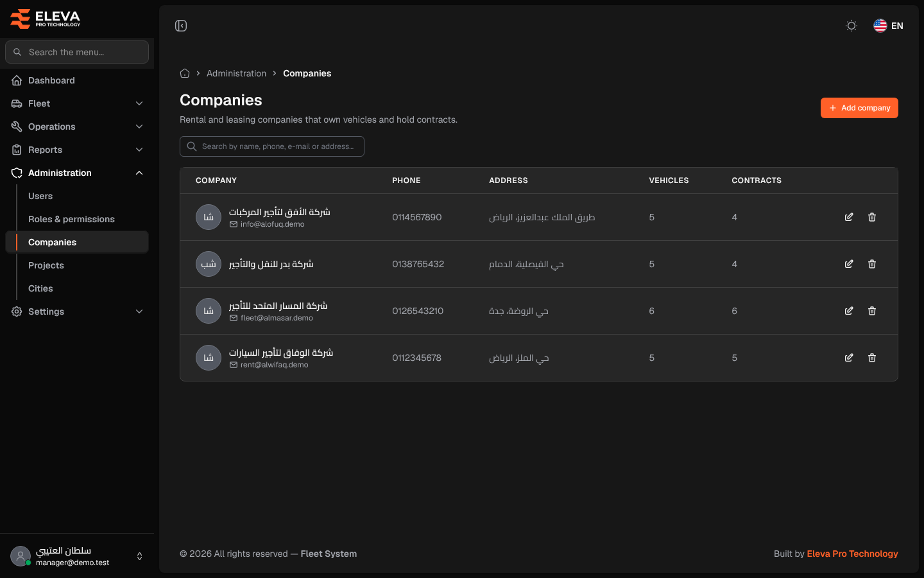Delete the alwifaq.demo company row

point(872,358)
